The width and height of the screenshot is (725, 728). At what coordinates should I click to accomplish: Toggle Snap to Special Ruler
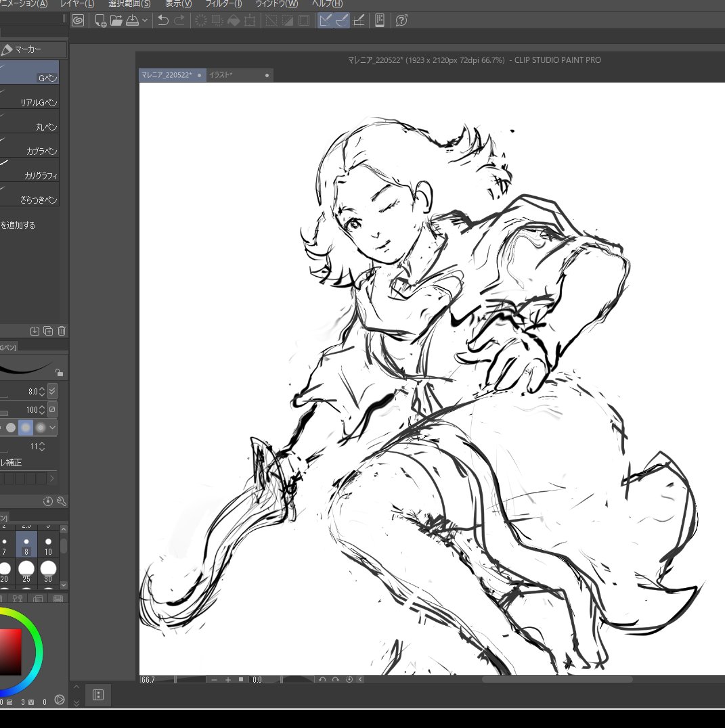click(342, 20)
